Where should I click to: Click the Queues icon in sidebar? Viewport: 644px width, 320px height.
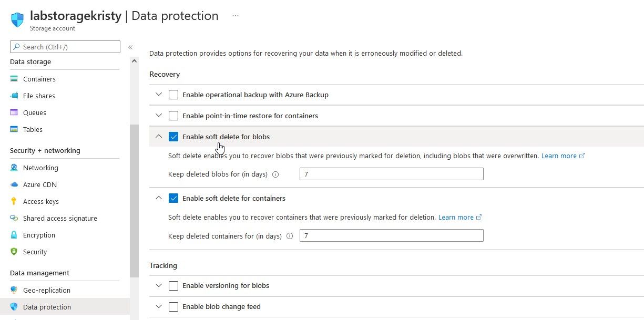(x=14, y=112)
